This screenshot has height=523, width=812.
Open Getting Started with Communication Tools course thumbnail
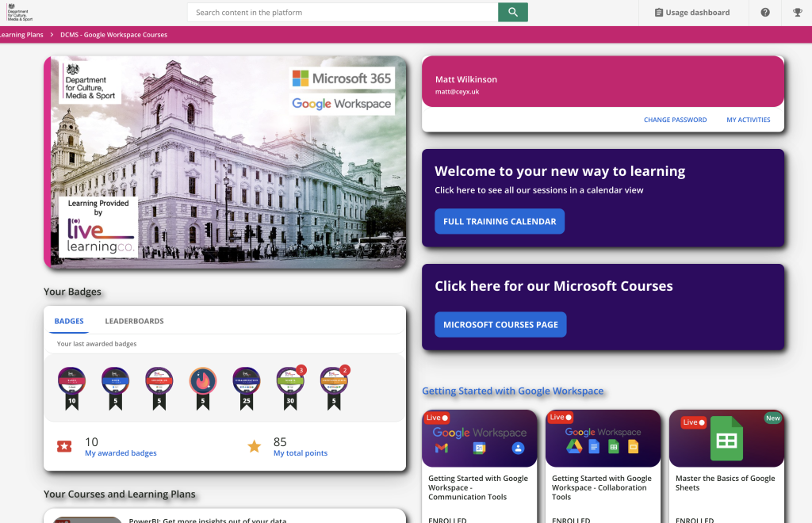(x=479, y=438)
